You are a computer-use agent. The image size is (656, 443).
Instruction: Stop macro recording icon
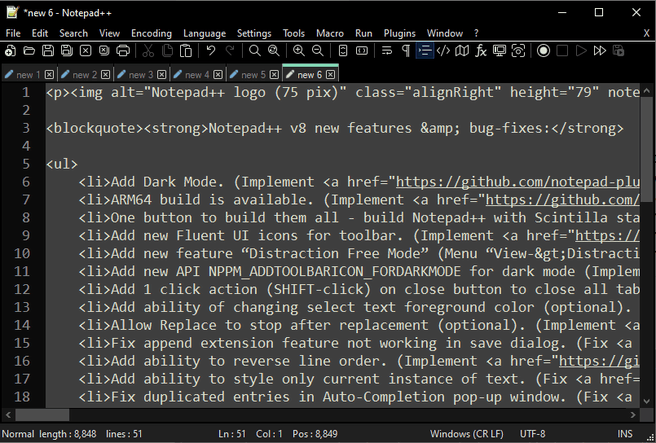coord(562,51)
